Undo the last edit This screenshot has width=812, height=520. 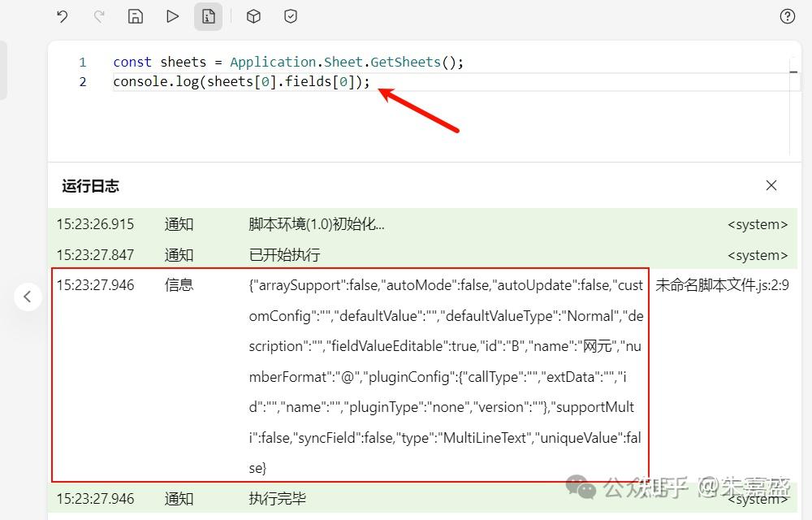(x=63, y=16)
